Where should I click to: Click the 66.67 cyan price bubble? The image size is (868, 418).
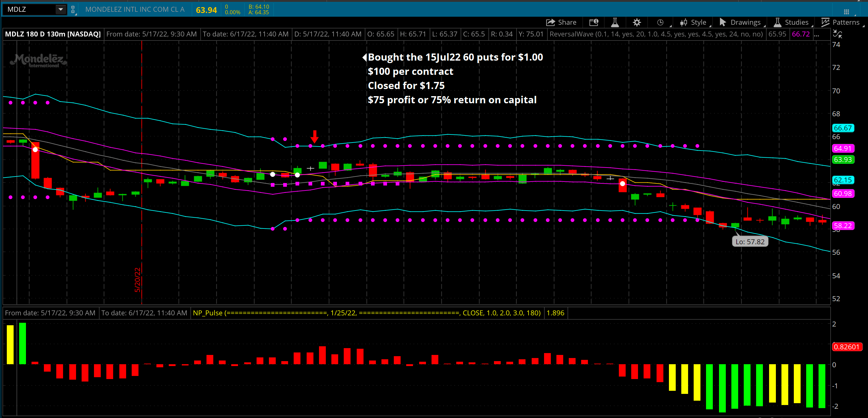click(x=843, y=128)
